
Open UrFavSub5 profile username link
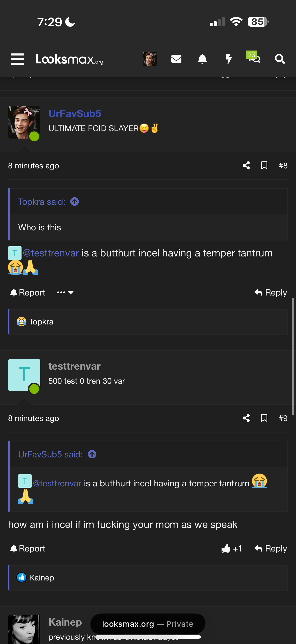[x=75, y=113]
